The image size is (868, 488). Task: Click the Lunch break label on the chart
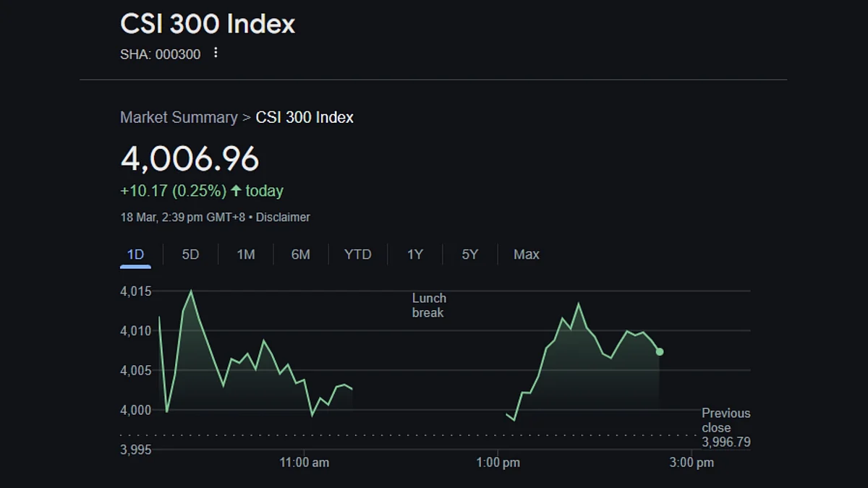point(429,305)
